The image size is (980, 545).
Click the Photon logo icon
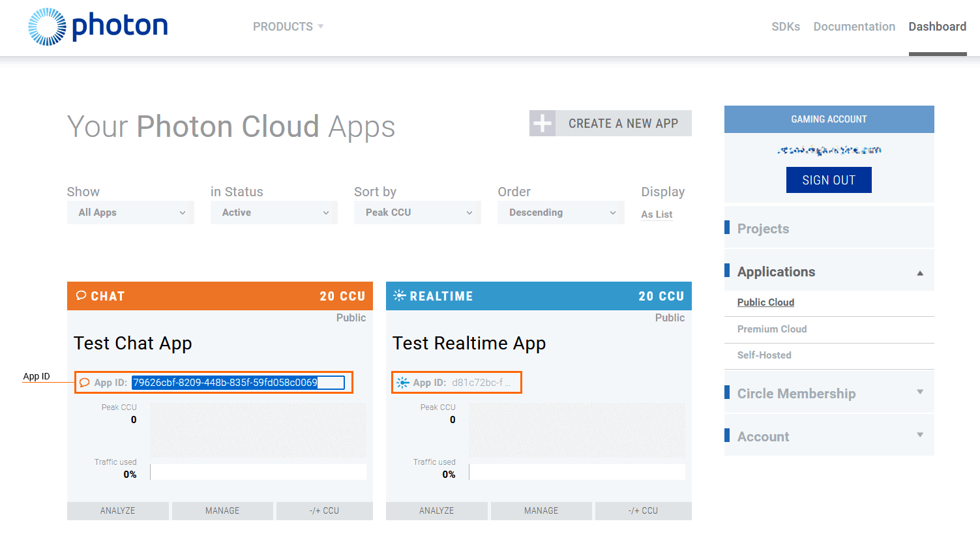click(x=47, y=27)
